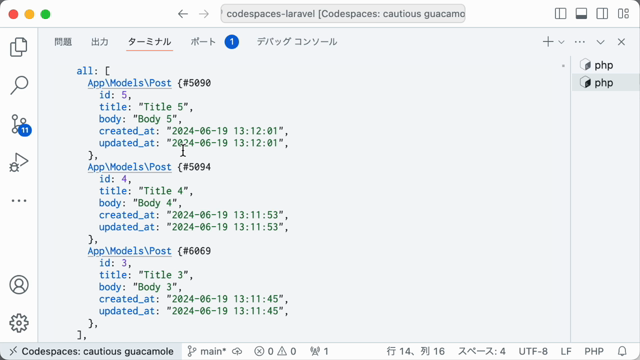Viewport: 640px width, 360px height.
Task: Click the command center search field
Action: 343,14
